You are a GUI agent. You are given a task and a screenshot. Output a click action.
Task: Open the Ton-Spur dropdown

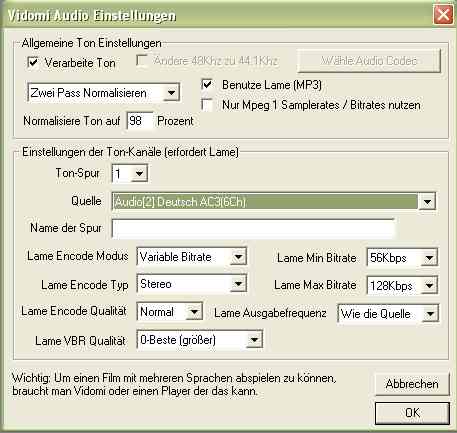pyautogui.click(x=130, y=174)
